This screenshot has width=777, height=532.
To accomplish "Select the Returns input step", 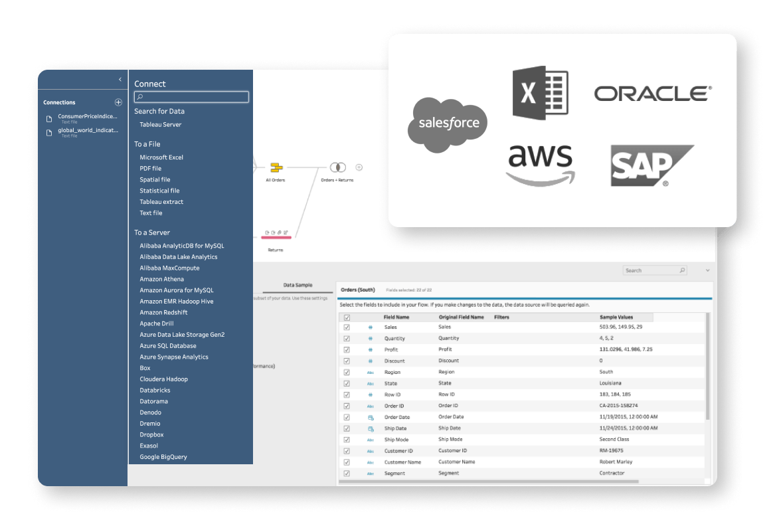I will click(x=276, y=238).
